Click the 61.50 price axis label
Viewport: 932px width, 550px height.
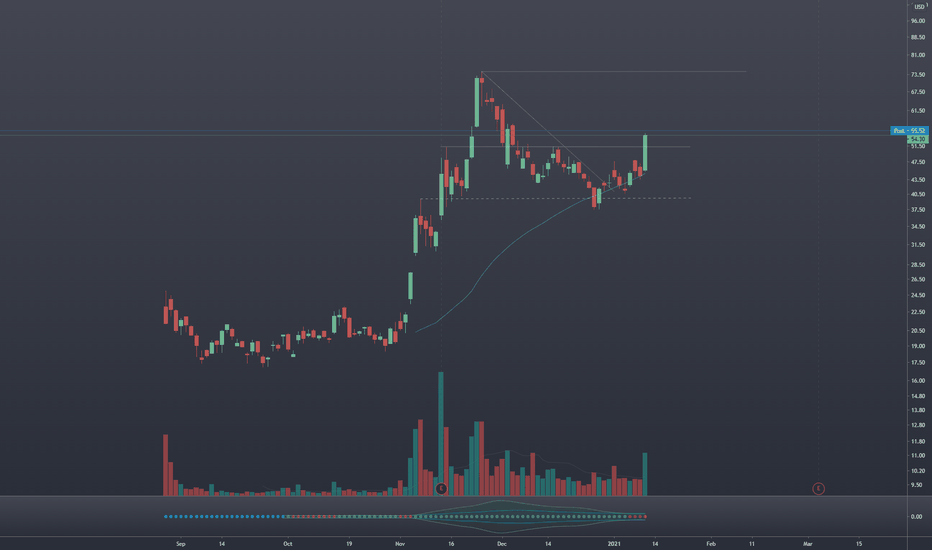(918, 111)
